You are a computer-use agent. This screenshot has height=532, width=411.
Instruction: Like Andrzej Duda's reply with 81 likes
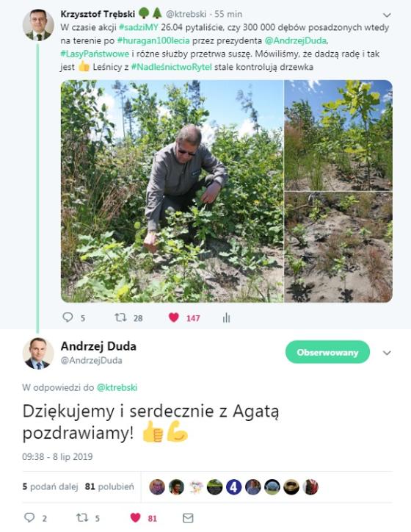coord(136,517)
